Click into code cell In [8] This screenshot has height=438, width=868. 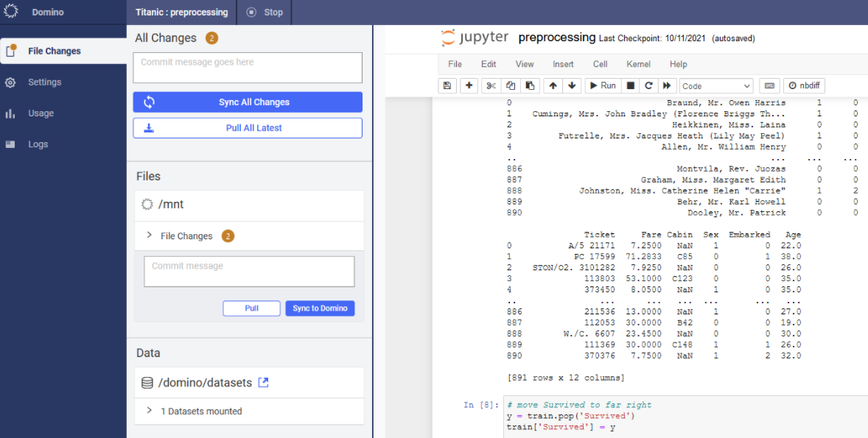[685, 417]
